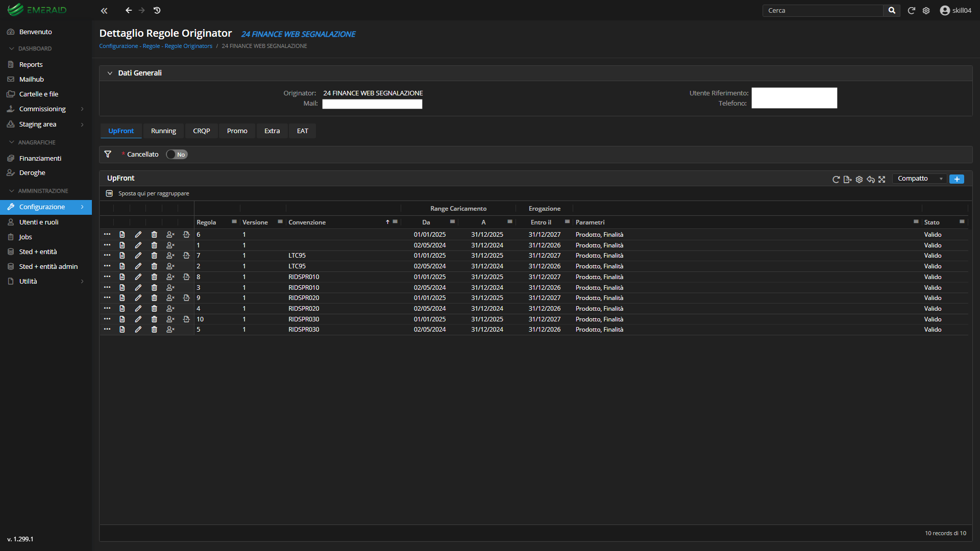The width and height of the screenshot is (980, 551).
Task: Reload the UpFront grid data
Action: click(x=836, y=179)
